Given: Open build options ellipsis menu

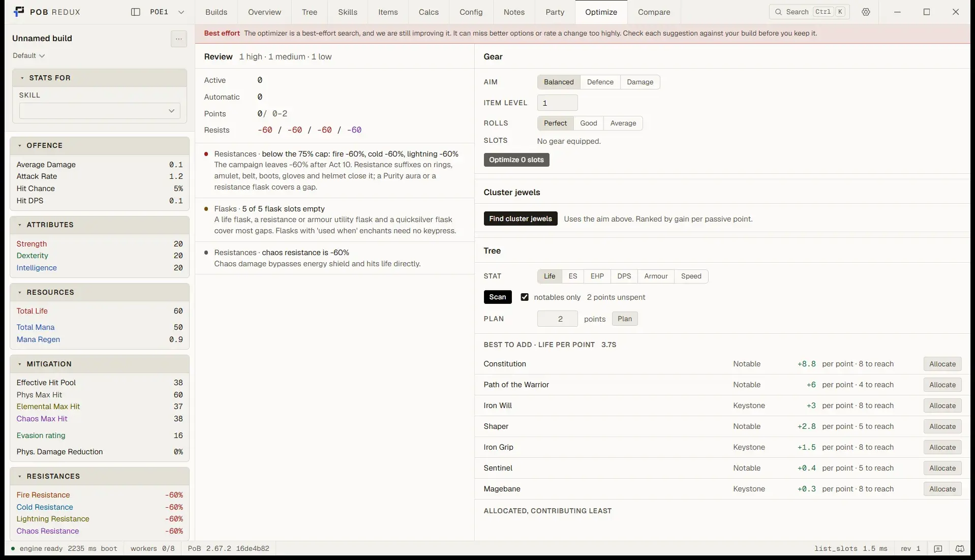Looking at the screenshot, I should (178, 39).
